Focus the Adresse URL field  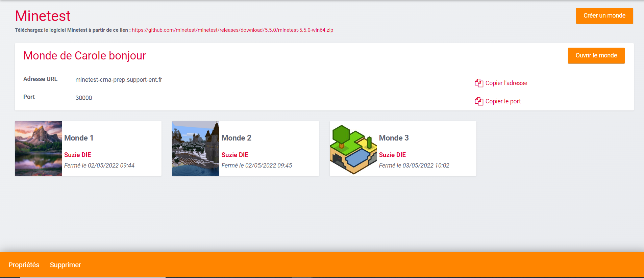tap(272, 80)
